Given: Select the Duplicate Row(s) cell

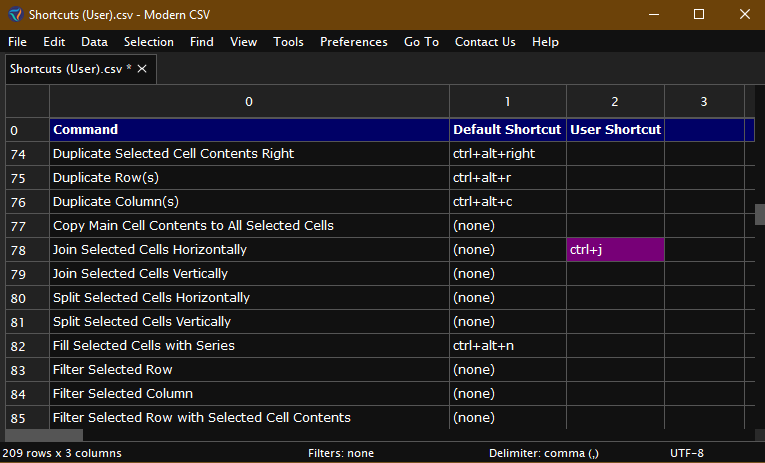Looking at the screenshot, I should point(249,178).
